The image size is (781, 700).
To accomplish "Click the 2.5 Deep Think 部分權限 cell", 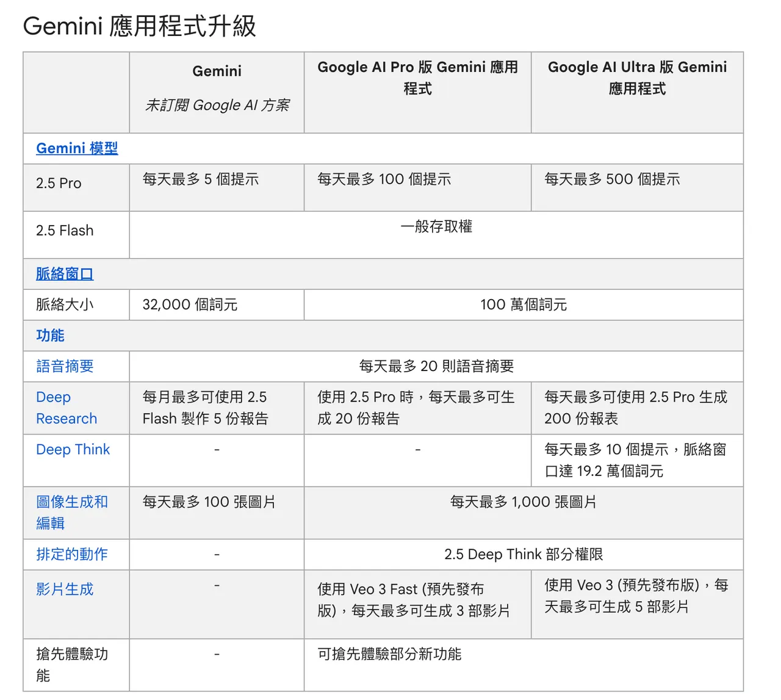I will [x=524, y=554].
